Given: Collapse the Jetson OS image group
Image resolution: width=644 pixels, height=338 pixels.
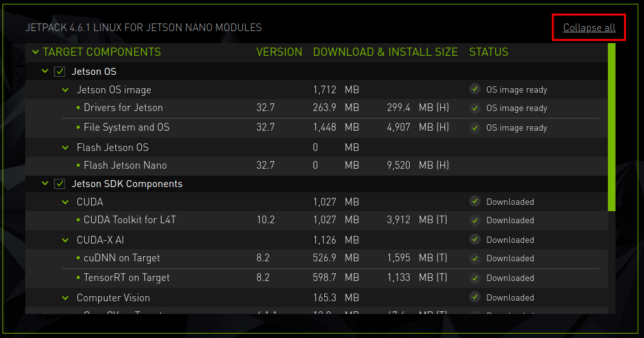Looking at the screenshot, I should [65, 89].
